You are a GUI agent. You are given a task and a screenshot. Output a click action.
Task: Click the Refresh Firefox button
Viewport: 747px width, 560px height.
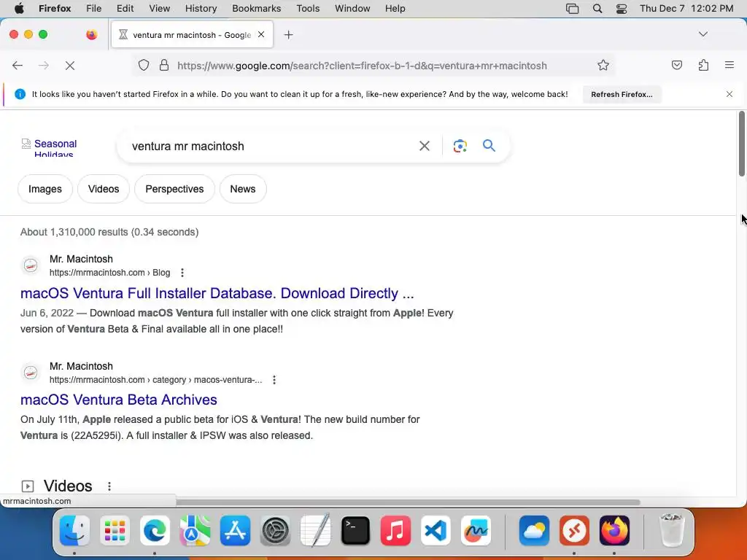tap(622, 94)
